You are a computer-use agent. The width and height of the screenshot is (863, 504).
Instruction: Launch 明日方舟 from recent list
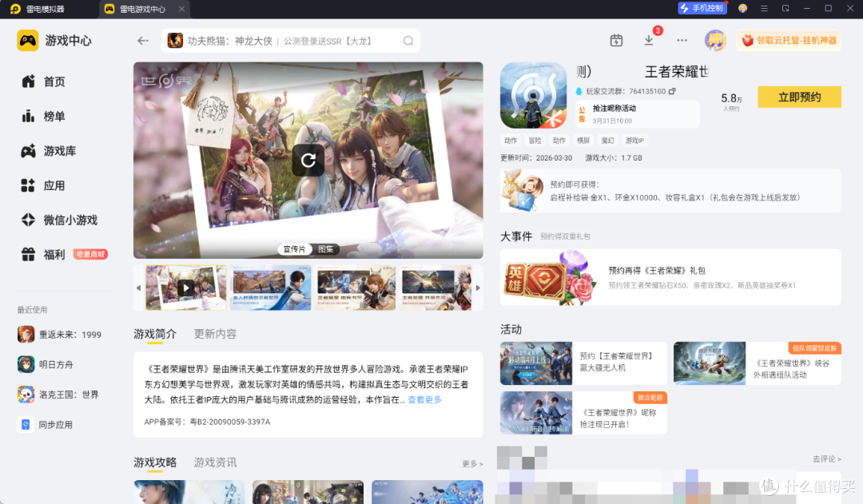pyautogui.click(x=46, y=364)
